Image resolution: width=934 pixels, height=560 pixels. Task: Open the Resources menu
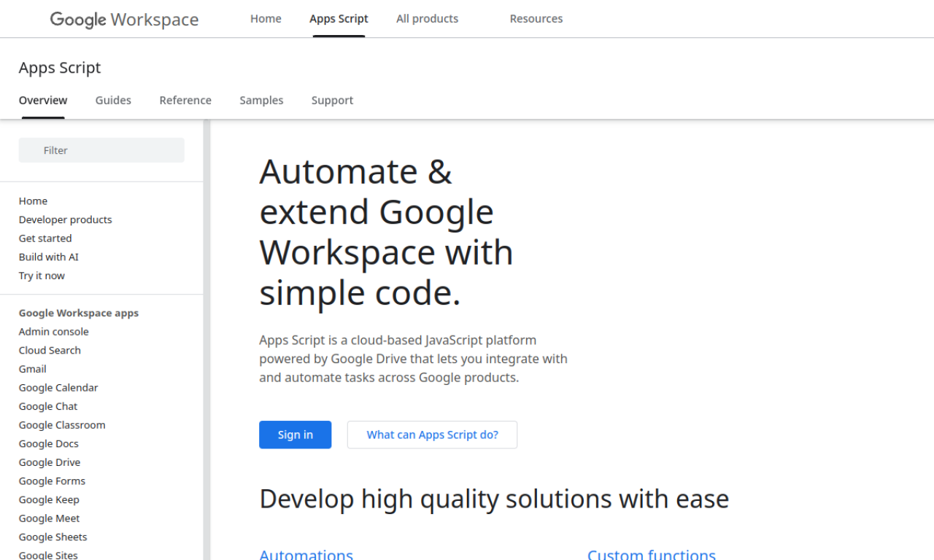536,18
